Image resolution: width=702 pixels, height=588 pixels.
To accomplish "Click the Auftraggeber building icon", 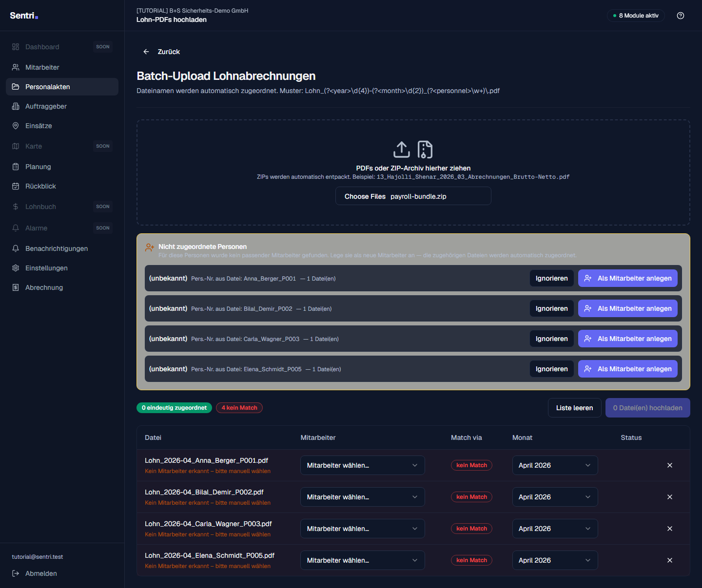I will 16,106.
